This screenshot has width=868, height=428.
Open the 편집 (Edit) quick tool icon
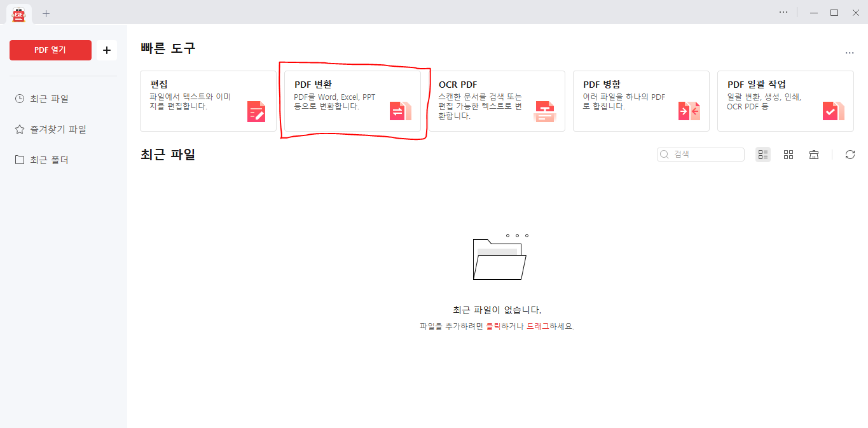(257, 111)
